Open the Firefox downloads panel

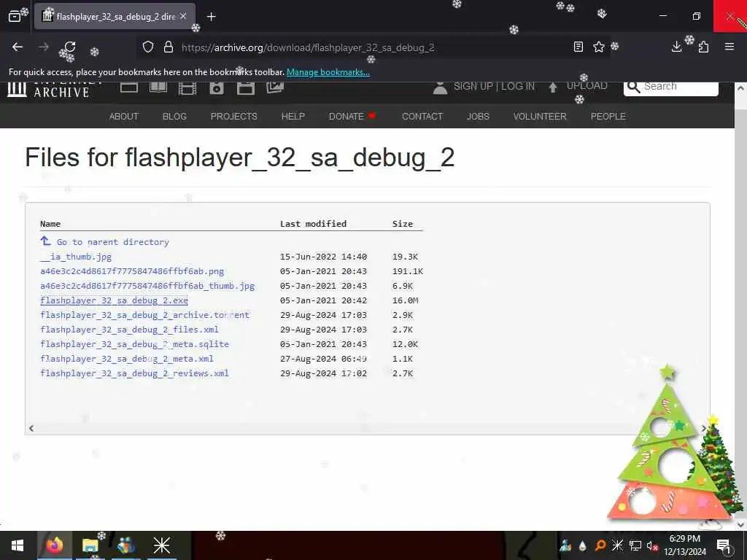pyautogui.click(x=676, y=47)
